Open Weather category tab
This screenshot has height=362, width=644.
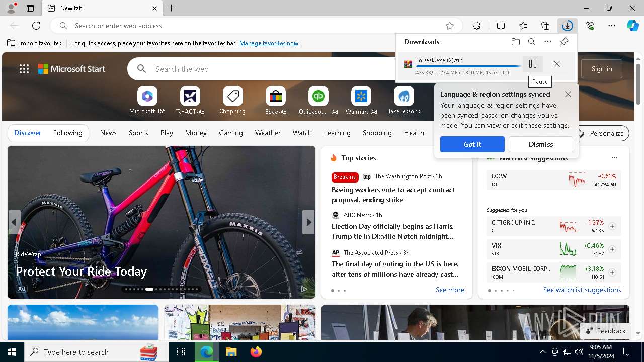click(x=268, y=133)
